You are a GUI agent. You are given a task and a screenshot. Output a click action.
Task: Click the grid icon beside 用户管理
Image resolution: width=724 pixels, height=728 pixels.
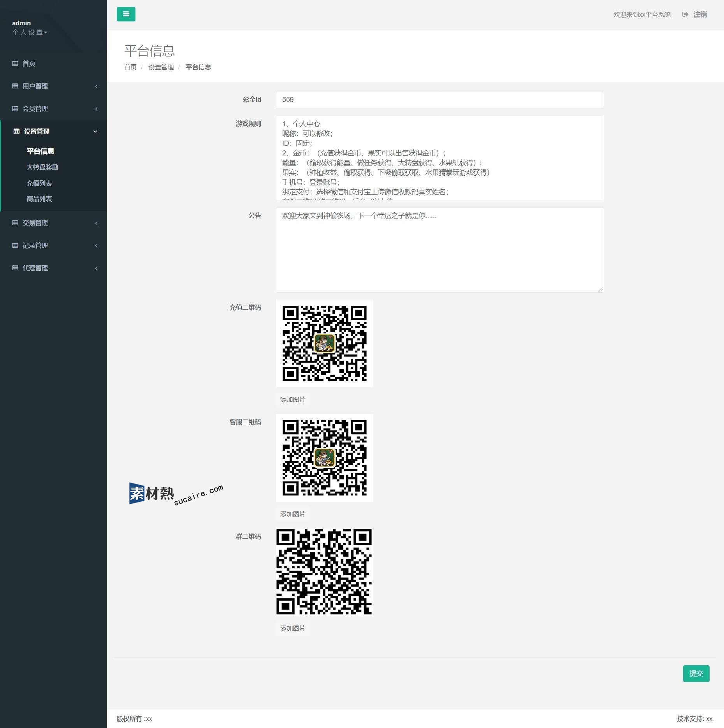click(15, 86)
